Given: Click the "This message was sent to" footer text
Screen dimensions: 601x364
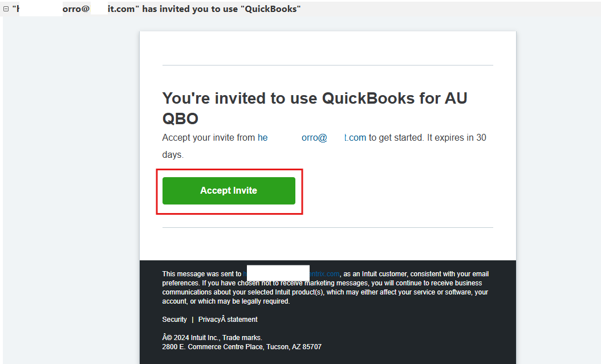Looking at the screenshot, I should pos(202,274).
